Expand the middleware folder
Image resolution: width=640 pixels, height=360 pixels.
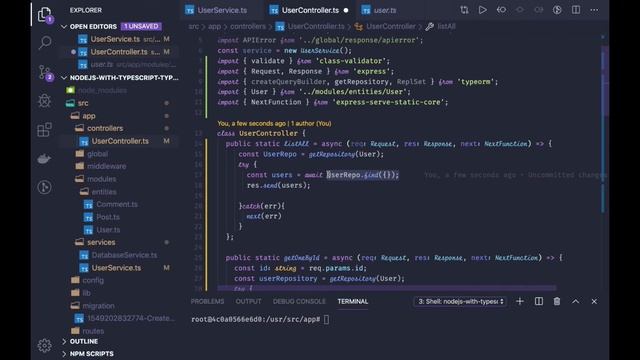[x=107, y=166]
